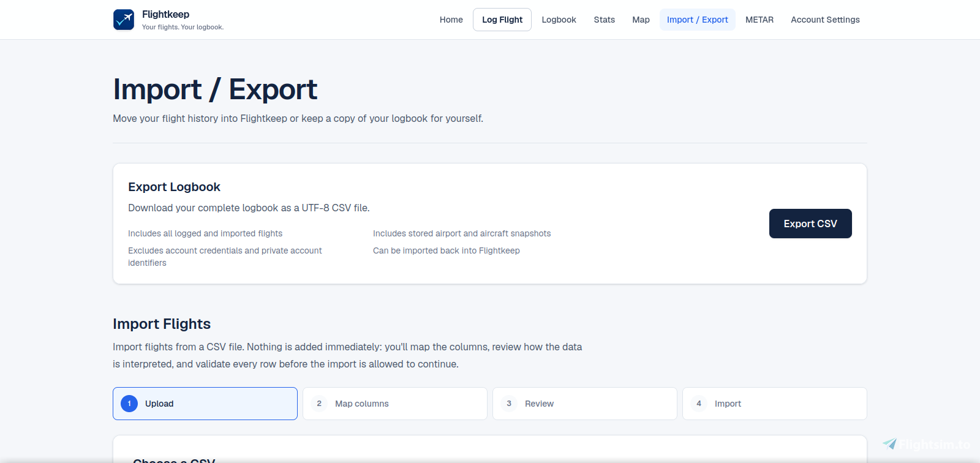The width and height of the screenshot is (980, 463).
Task: Open the Map page
Action: 641,20
